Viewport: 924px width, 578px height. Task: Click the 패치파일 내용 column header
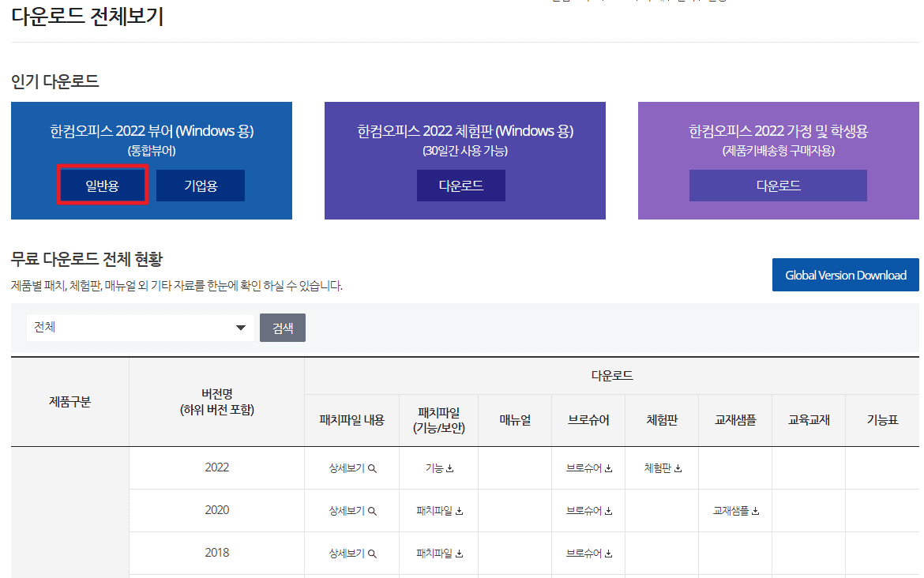(x=351, y=420)
